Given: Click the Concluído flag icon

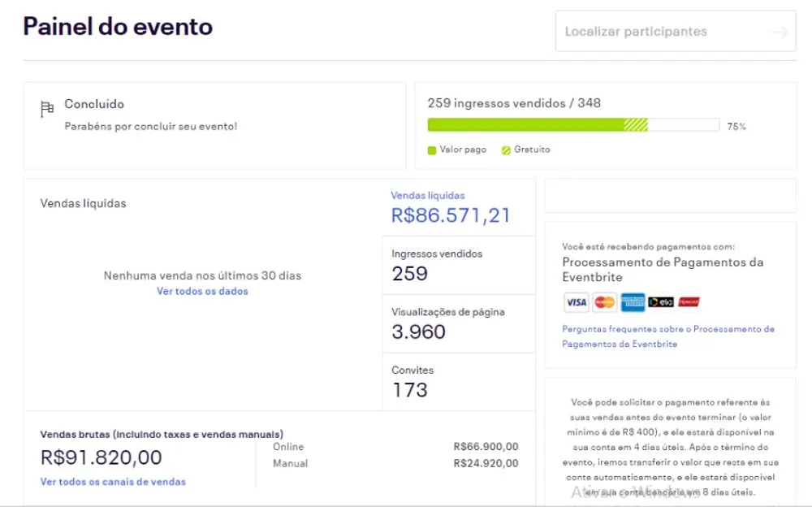Looking at the screenshot, I should 46,109.
